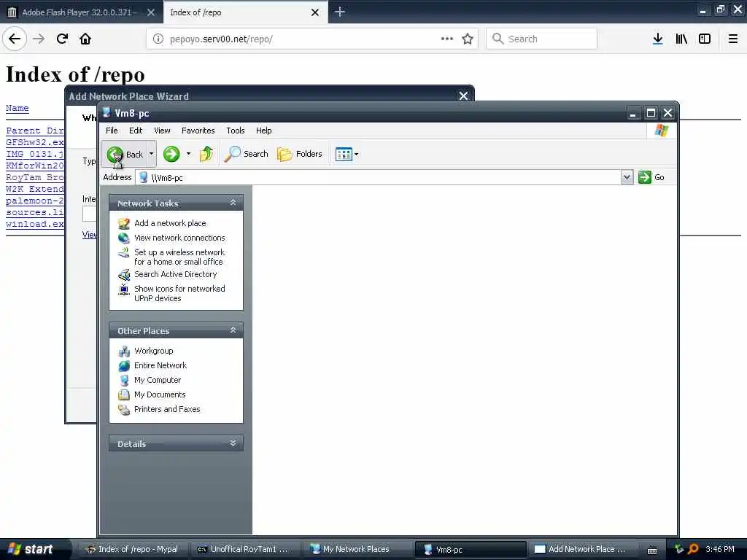Go up one folder level icon
Viewport: 747px width, 560px height.
206,154
